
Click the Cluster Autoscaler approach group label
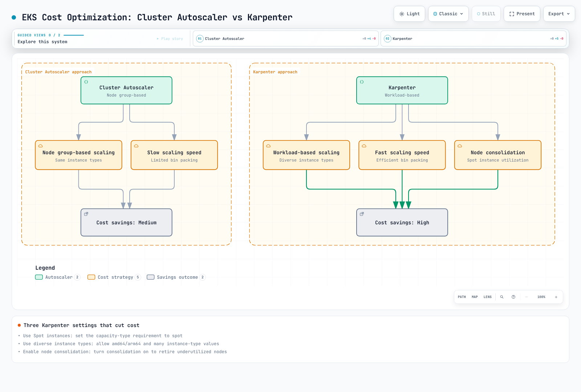pyautogui.click(x=58, y=72)
